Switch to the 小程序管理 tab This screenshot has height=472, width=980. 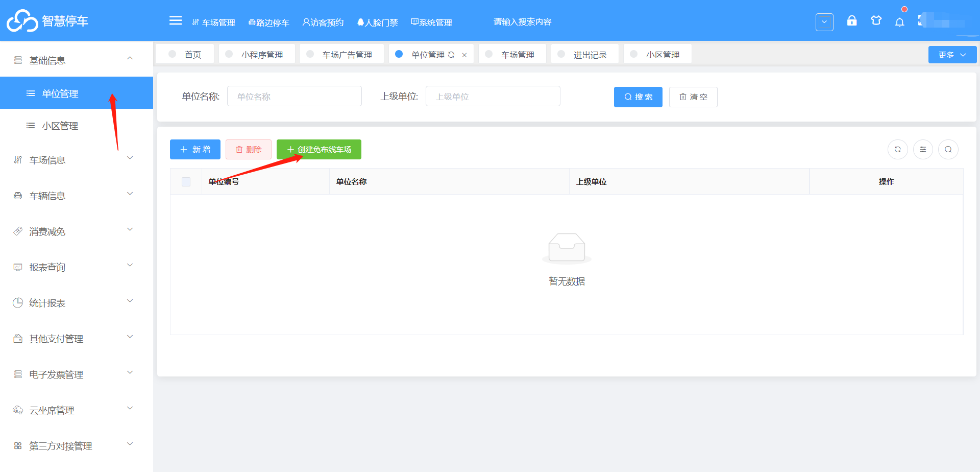[x=257, y=54]
